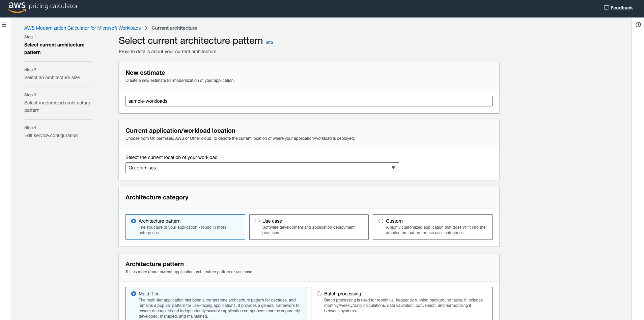Click the Feedback button
This screenshot has height=320, width=644.
(618, 8)
